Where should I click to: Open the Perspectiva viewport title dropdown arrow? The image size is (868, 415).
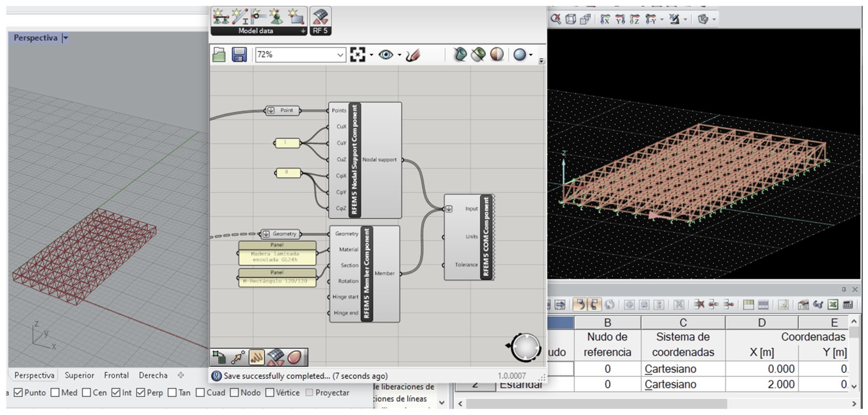coord(66,38)
